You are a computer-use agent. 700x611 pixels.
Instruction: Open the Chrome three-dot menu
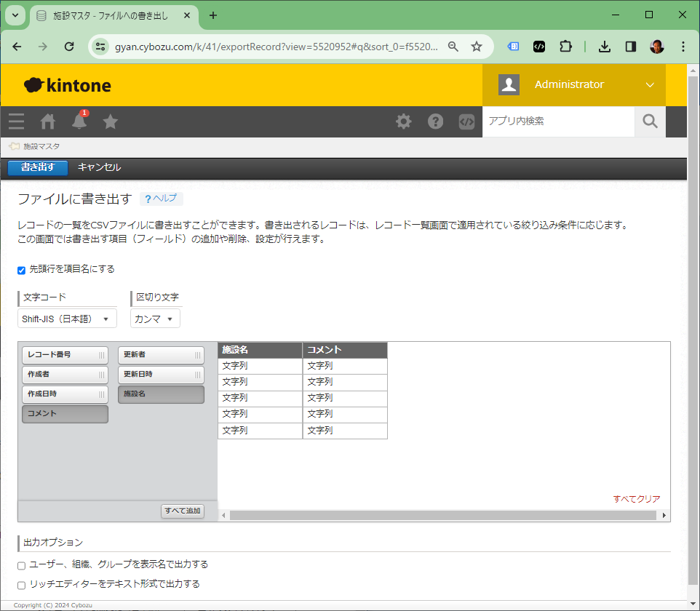683,47
